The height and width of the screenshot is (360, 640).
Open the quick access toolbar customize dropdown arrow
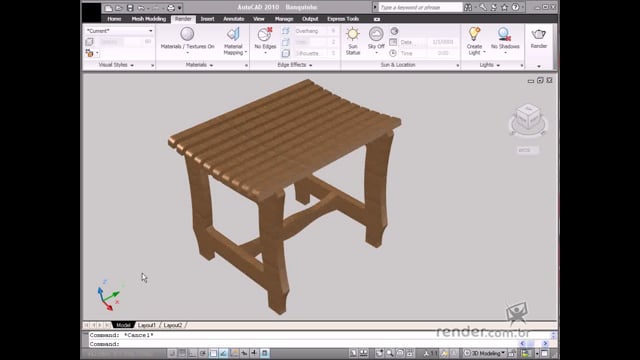tap(180, 8)
